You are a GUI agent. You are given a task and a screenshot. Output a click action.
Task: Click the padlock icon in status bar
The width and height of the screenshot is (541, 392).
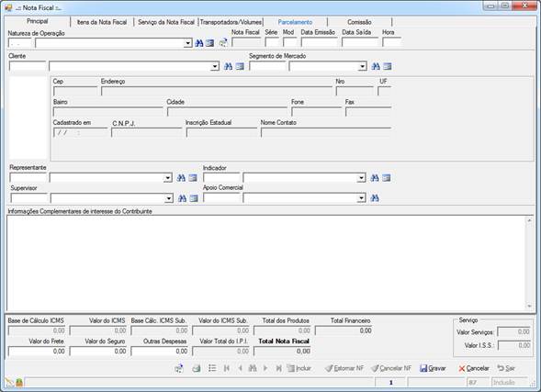[19, 382]
